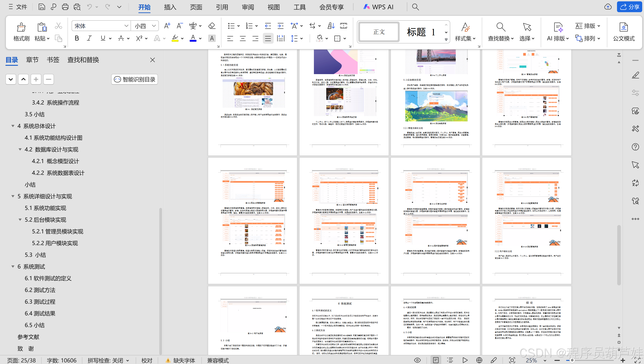Click the cloud upload icon

608,7
